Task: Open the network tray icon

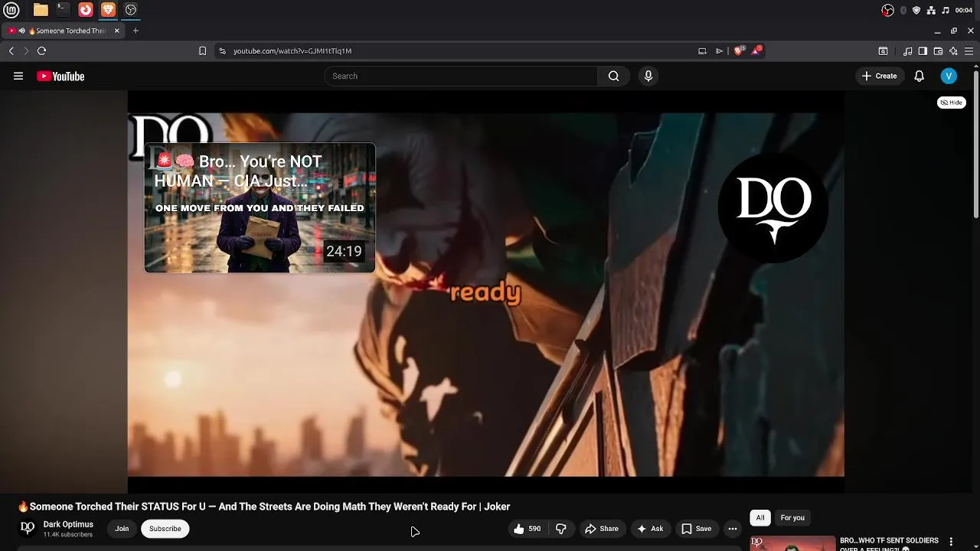Action: tap(931, 10)
